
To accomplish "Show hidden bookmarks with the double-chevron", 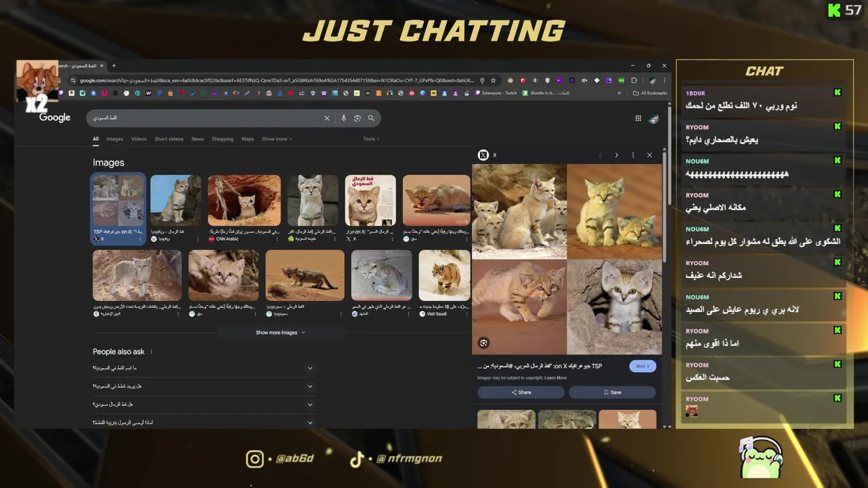I will coord(619,93).
